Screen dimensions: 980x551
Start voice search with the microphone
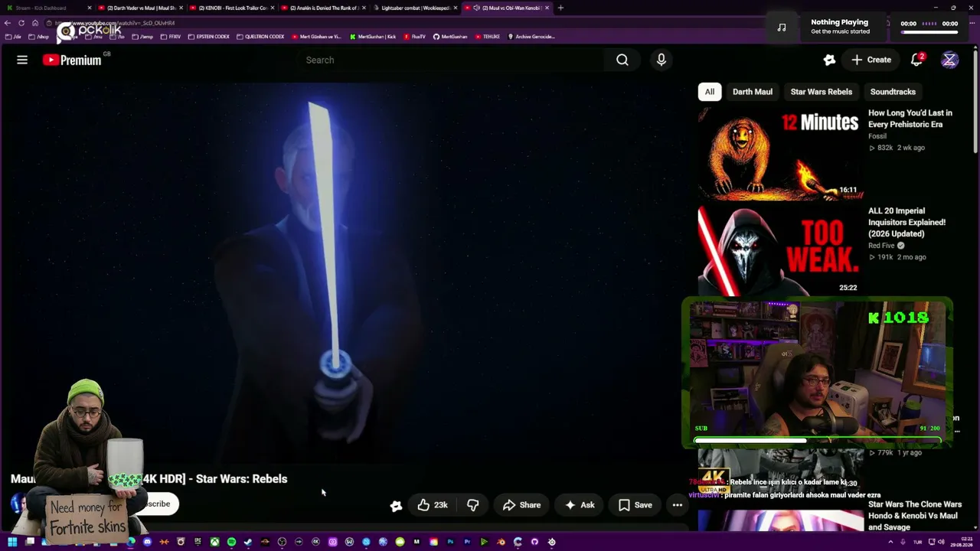(661, 60)
